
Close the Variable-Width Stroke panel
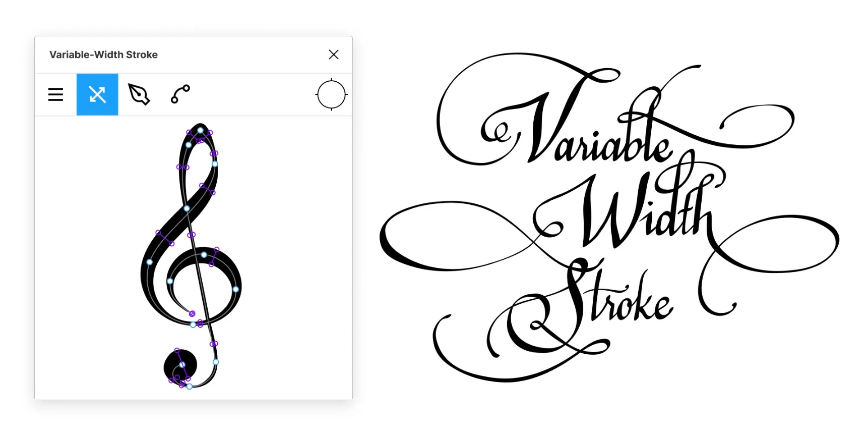pos(334,55)
